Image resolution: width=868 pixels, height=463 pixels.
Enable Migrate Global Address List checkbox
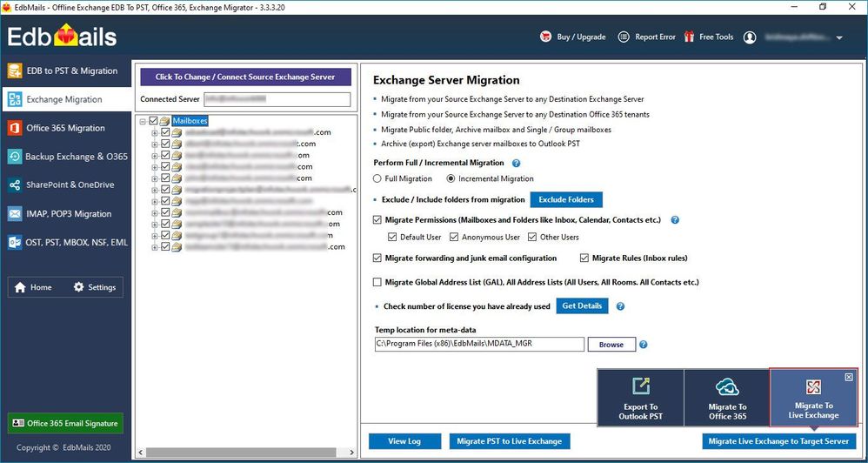tap(377, 283)
